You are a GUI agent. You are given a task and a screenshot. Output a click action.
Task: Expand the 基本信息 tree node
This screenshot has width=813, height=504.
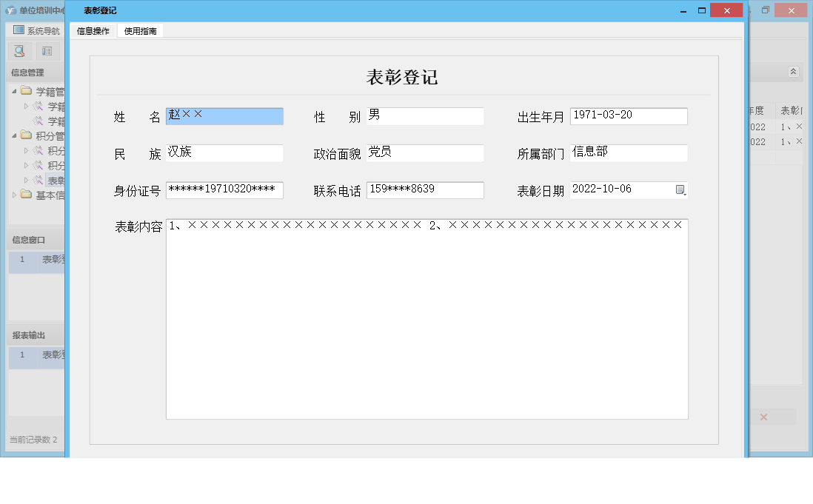(x=16, y=194)
